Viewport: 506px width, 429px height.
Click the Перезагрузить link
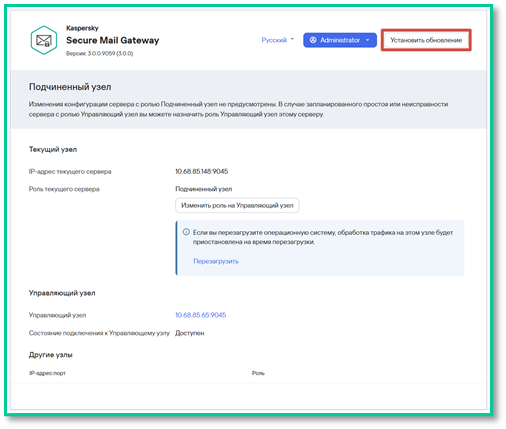coord(216,261)
